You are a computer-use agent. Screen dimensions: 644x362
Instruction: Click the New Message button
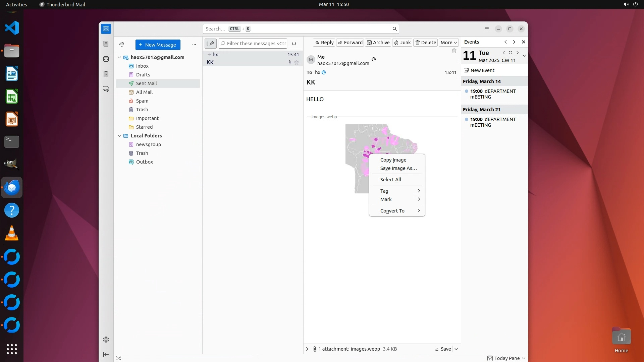click(158, 45)
